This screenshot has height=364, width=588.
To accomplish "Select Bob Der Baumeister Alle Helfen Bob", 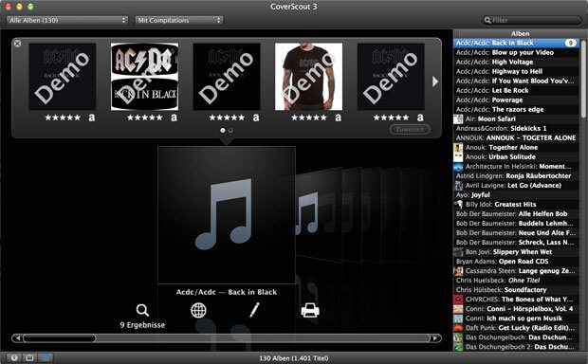I will pyautogui.click(x=516, y=214).
